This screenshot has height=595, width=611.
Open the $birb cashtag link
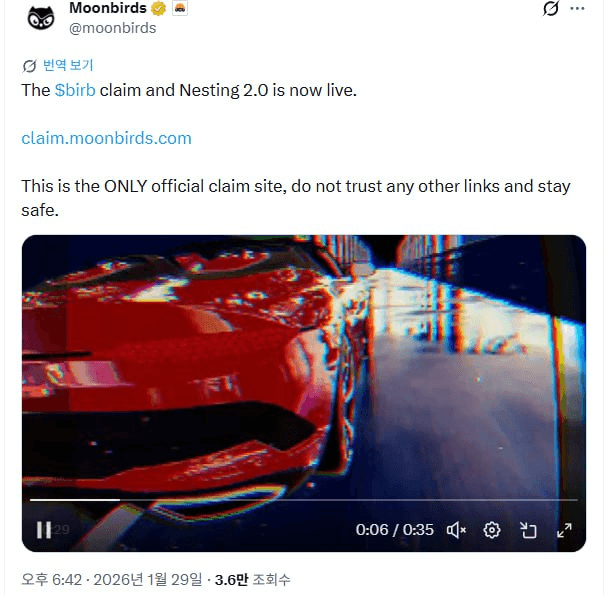[x=75, y=89]
